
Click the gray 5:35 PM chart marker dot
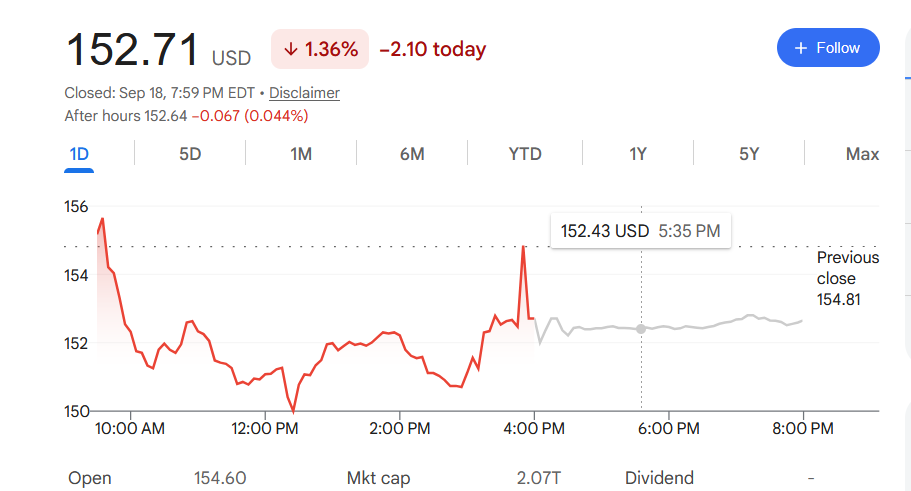point(641,329)
